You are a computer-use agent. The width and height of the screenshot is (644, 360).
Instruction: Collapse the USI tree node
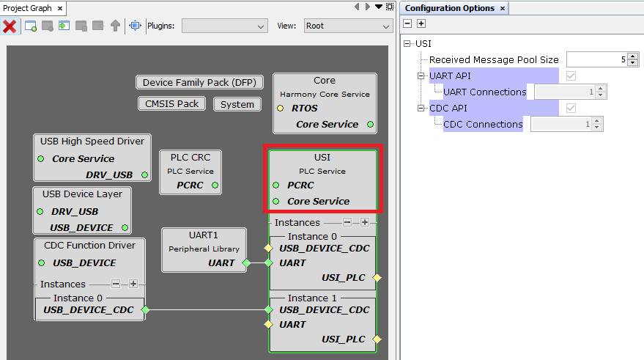tap(408, 43)
